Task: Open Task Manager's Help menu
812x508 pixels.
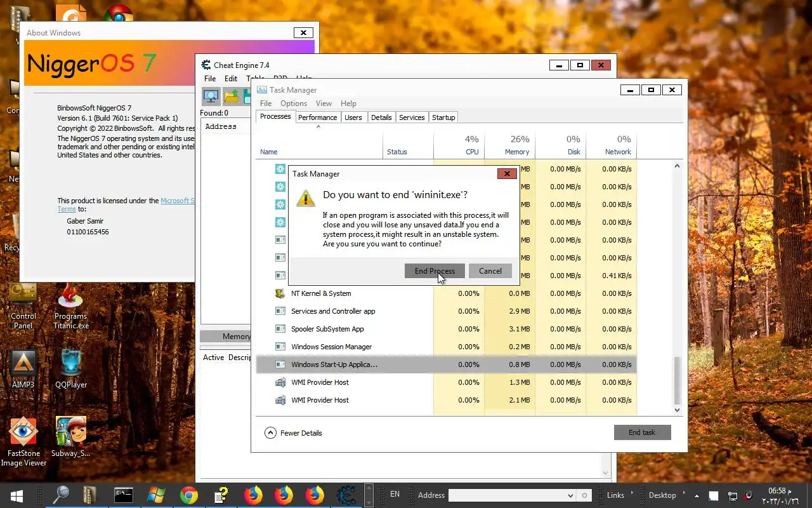Action: click(348, 104)
